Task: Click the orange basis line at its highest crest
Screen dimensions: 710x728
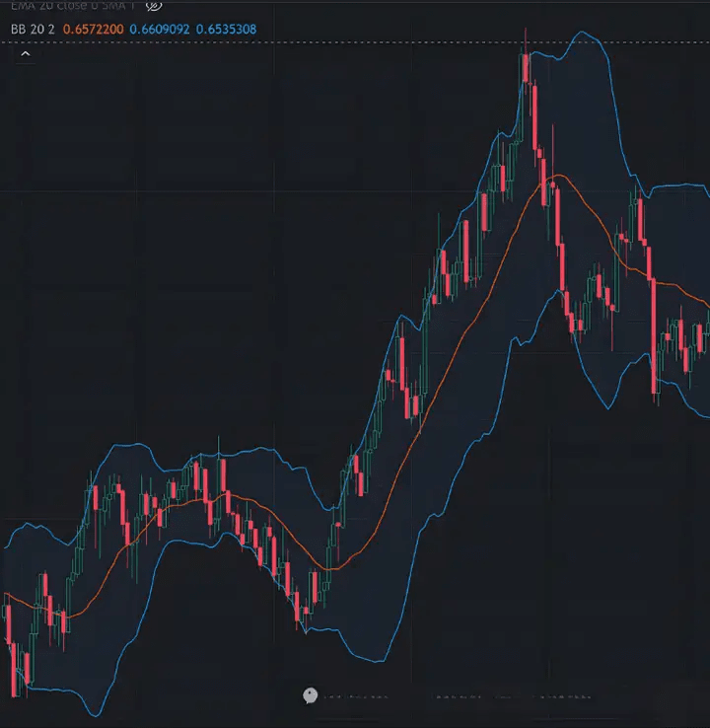Action: [x=558, y=175]
